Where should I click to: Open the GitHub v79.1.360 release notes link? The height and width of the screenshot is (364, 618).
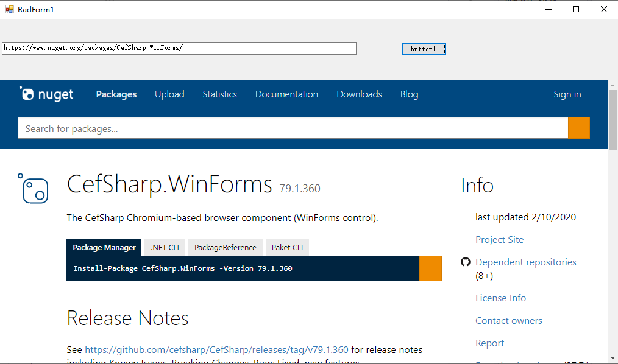point(216,350)
